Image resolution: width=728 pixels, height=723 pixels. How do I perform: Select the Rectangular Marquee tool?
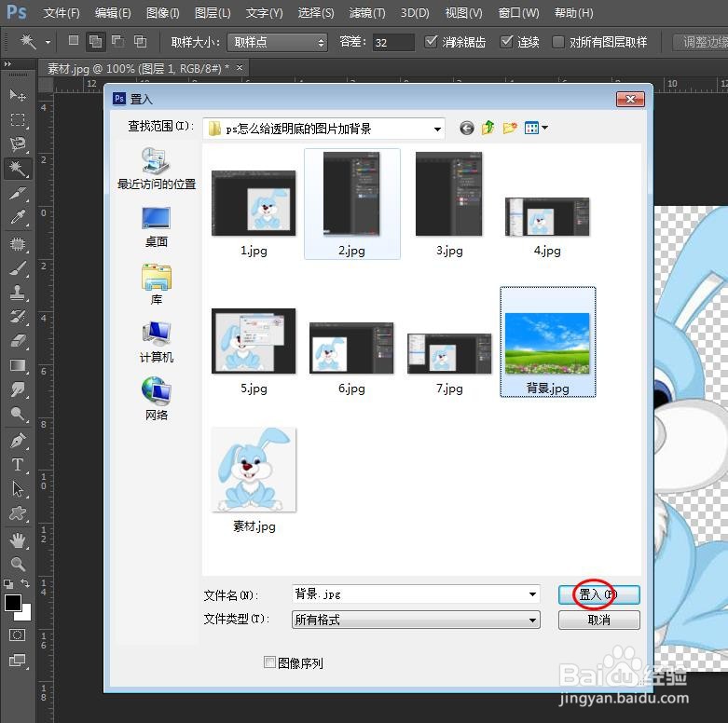pos(18,120)
